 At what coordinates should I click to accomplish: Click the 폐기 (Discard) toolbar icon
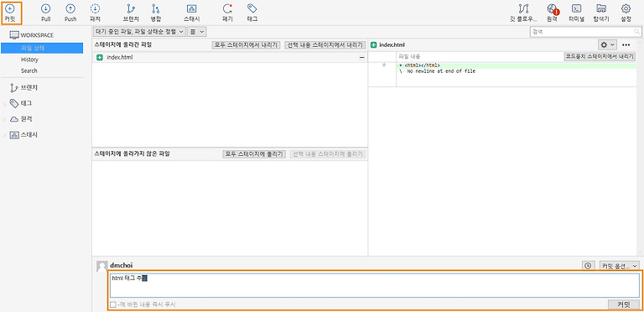pyautogui.click(x=227, y=13)
